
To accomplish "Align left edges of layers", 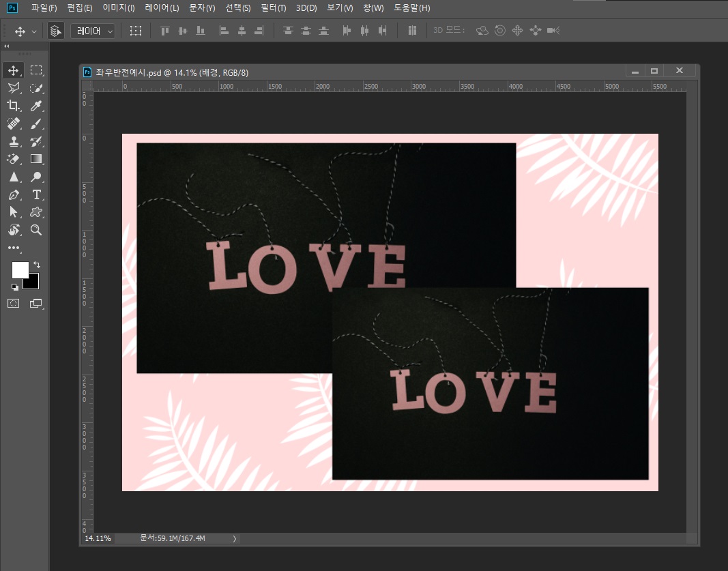I will click(x=224, y=31).
